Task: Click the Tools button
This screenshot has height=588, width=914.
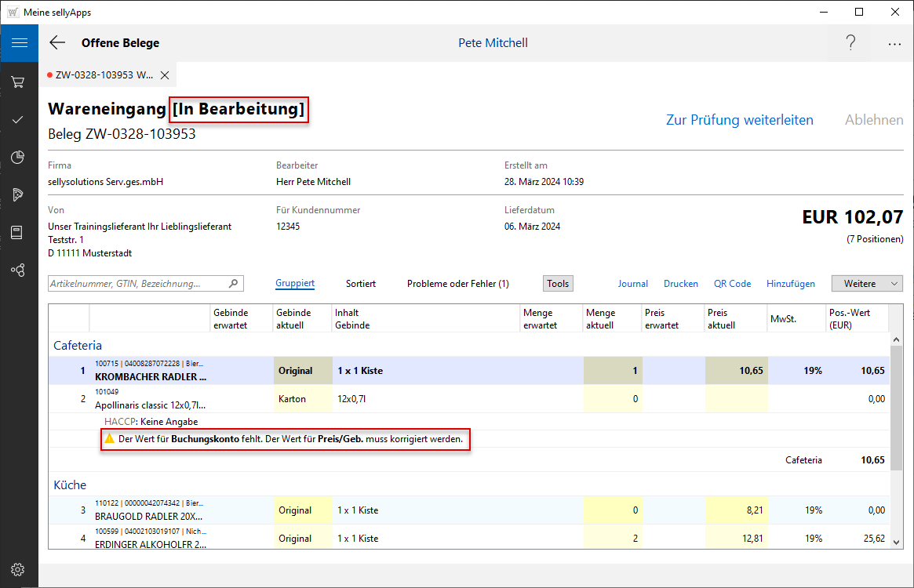Action: coord(558,284)
